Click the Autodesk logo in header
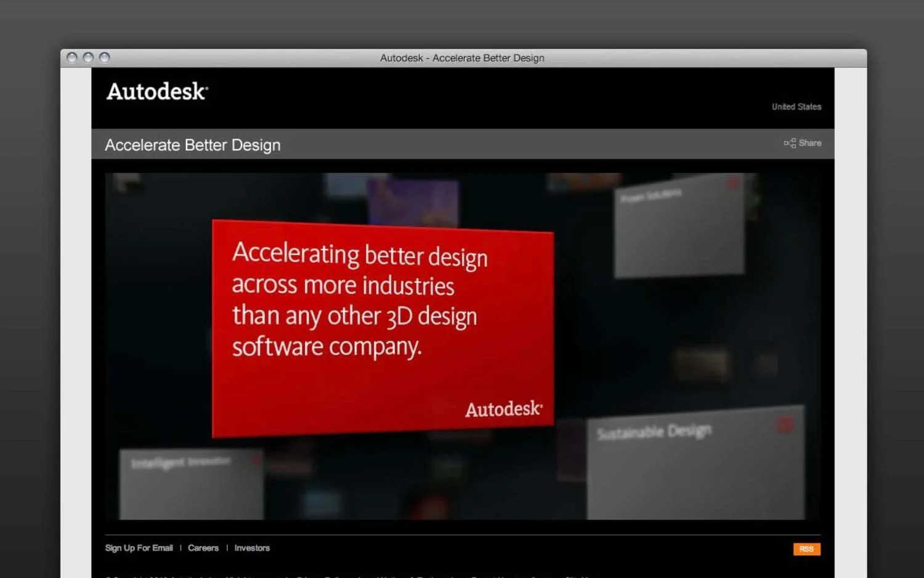The image size is (924, 578). (x=157, y=91)
